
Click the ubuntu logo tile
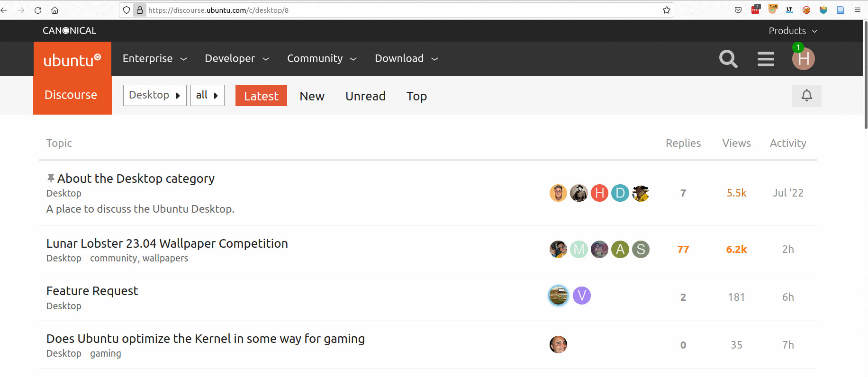[72, 59]
